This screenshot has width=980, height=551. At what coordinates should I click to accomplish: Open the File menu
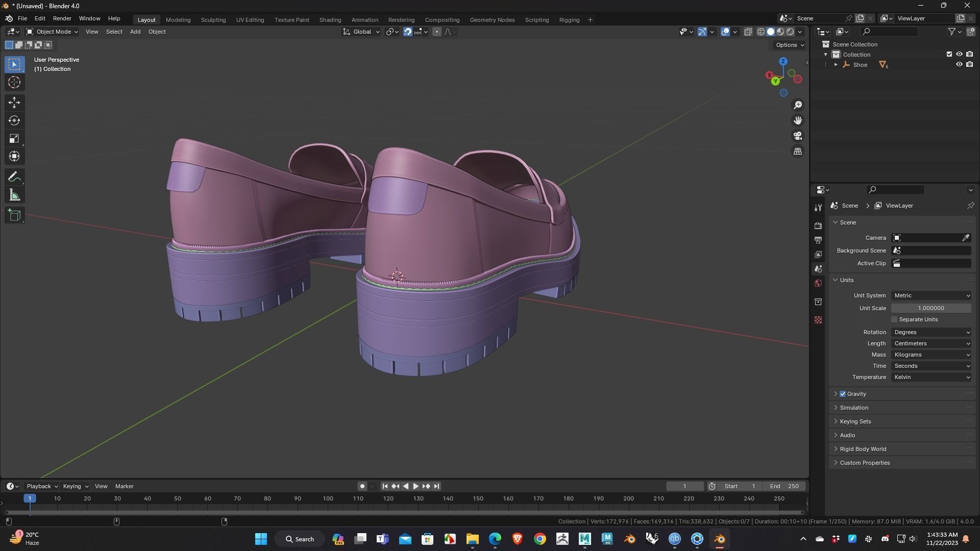(x=22, y=18)
